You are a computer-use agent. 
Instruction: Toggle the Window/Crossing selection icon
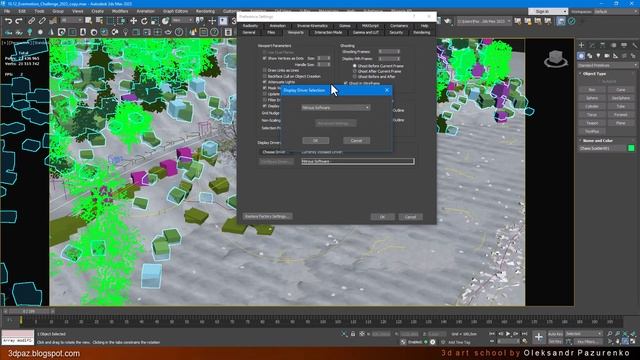(x=121, y=21)
